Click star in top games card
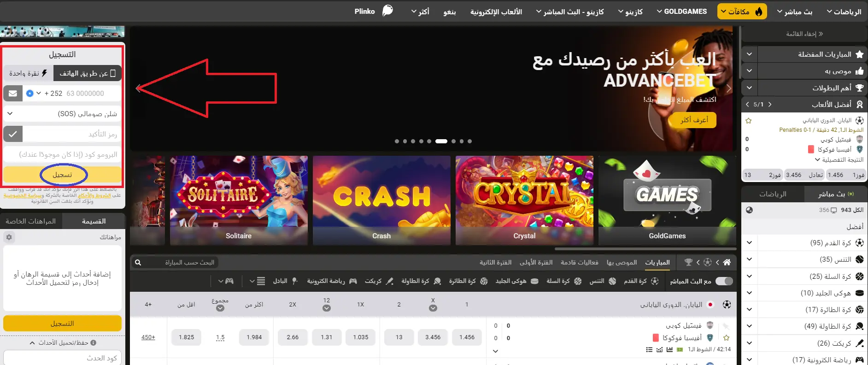The image size is (868, 365). pos(748,121)
